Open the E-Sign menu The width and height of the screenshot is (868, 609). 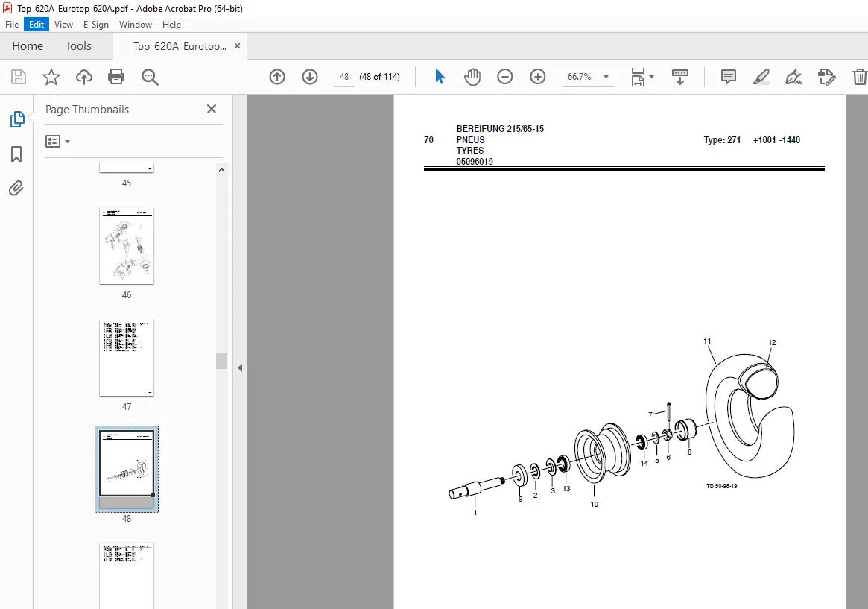[x=96, y=25]
